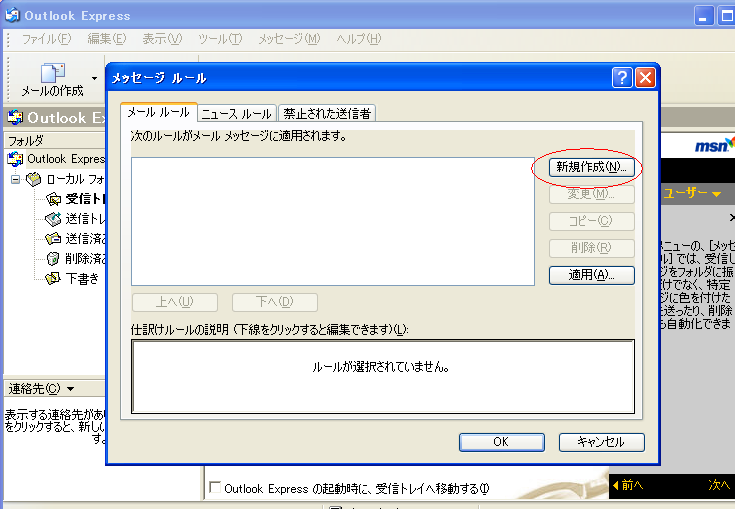Close the メッセージ ルール dialog
The height and width of the screenshot is (509, 735).
pos(645,78)
